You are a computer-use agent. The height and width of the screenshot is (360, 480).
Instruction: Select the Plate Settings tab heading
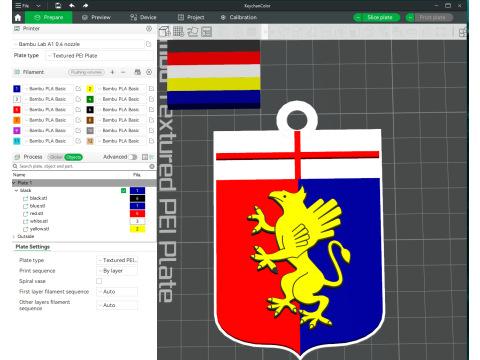pos(33,247)
